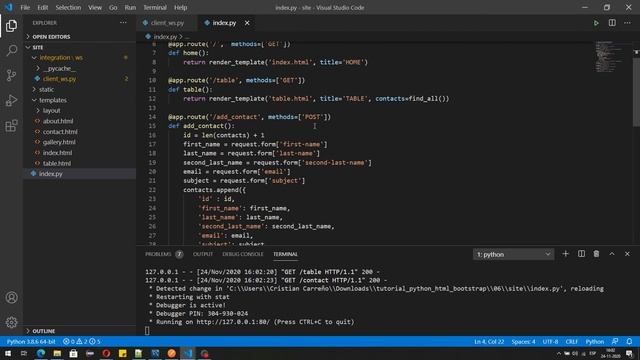Switch to VS Code taskbar icon
640x360 pixels.
[188, 353]
